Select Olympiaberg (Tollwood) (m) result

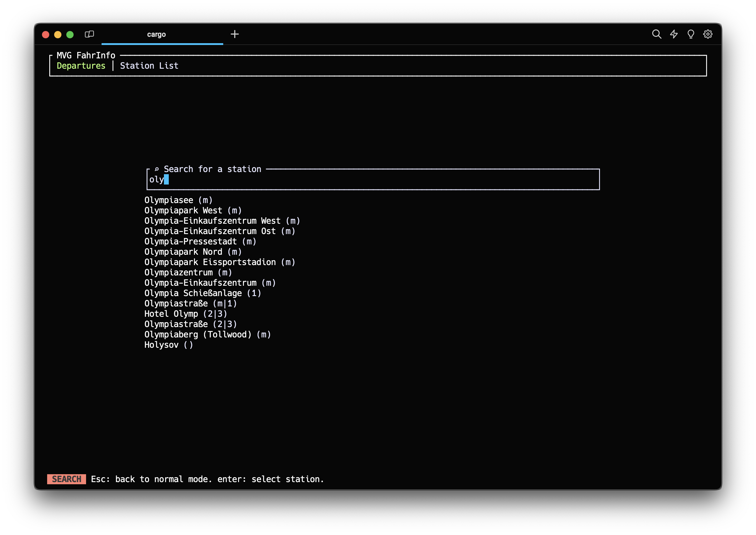tap(207, 334)
